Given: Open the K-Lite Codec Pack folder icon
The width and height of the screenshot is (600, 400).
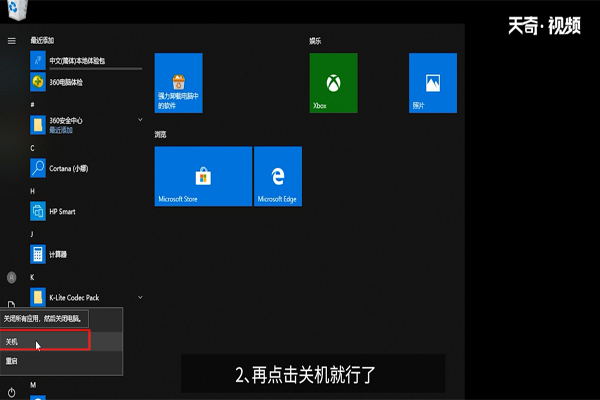Looking at the screenshot, I should tap(38, 297).
